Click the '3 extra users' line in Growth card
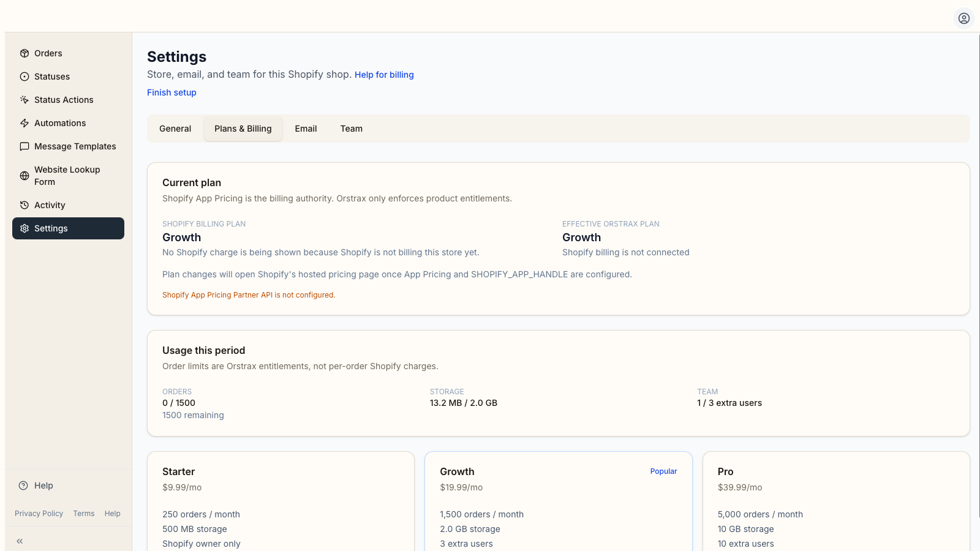Image resolution: width=980 pixels, height=551 pixels. click(x=466, y=544)
